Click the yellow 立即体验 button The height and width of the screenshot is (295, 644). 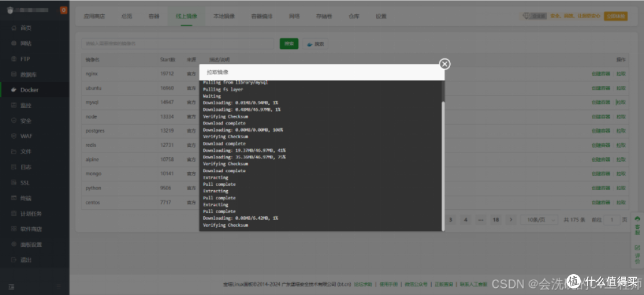[x=615, y=16]
